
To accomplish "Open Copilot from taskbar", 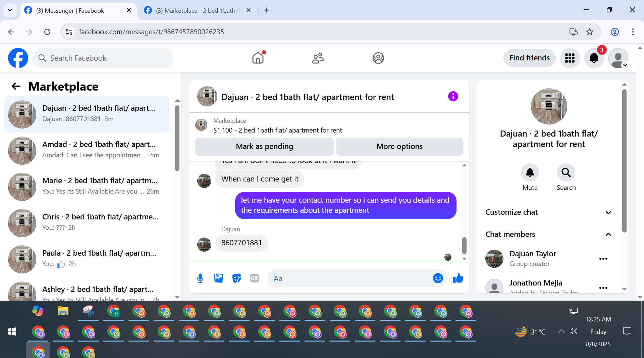I will 38,311.
